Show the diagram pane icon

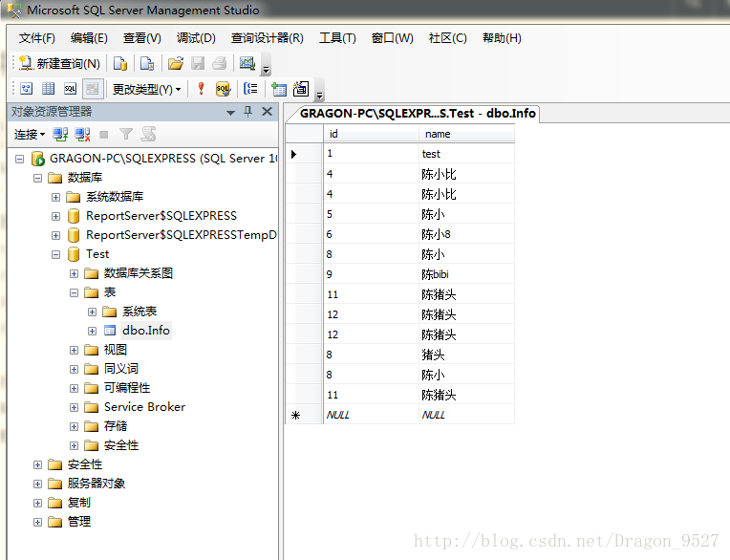(x=27, y=89)
